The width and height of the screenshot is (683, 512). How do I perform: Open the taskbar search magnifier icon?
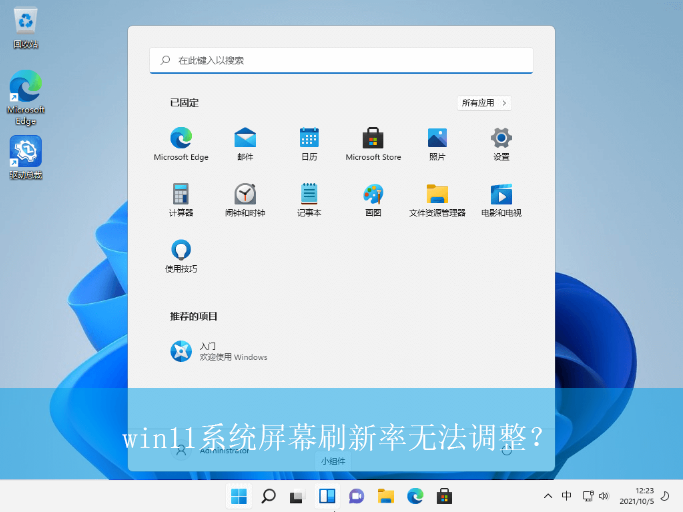(268, 496)
